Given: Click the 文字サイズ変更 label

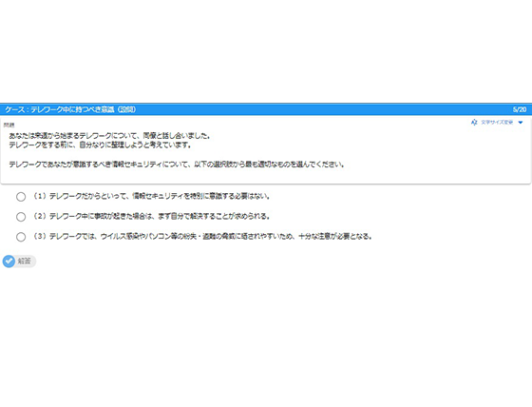Looking at the screenshot, I should 497,123.
